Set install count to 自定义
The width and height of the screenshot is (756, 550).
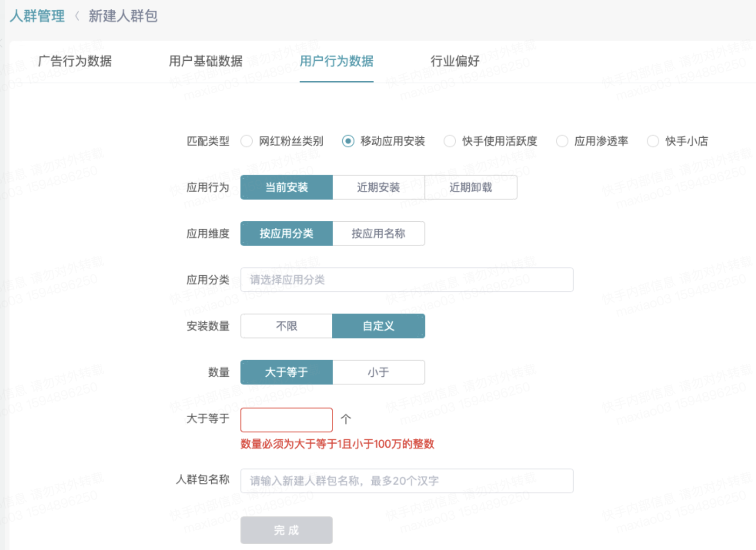[378, 326]
